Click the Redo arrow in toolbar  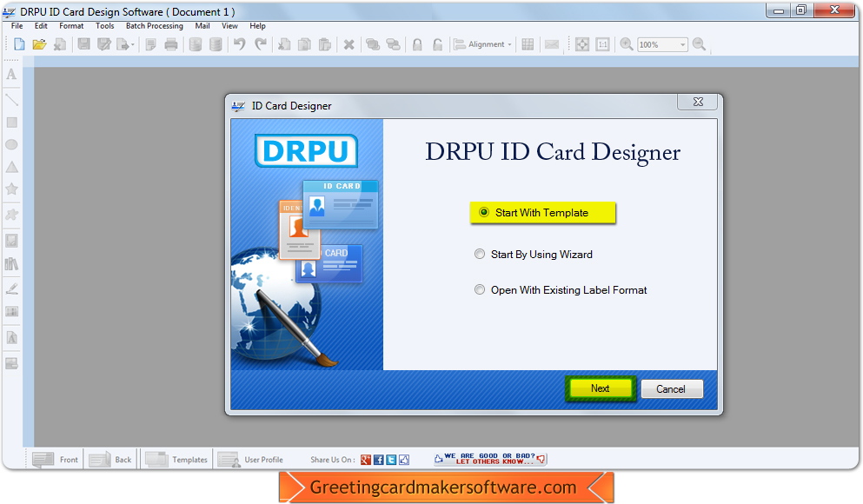pos(261,44)
